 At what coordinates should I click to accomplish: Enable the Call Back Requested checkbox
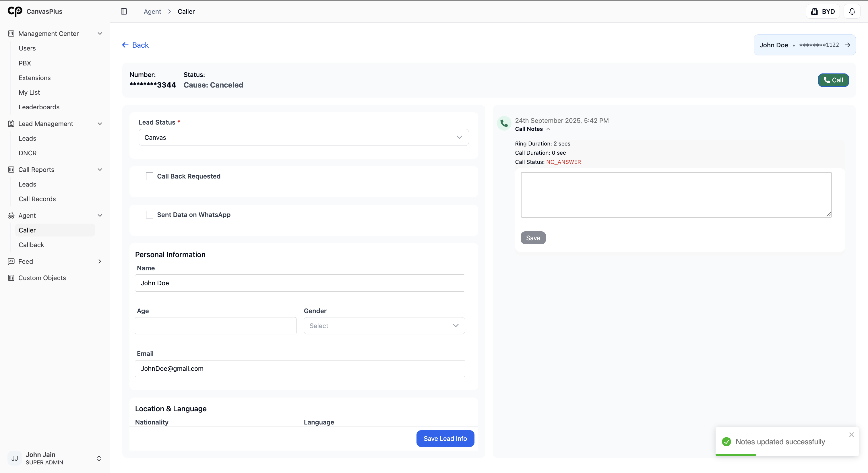click(x=150, y=176)
